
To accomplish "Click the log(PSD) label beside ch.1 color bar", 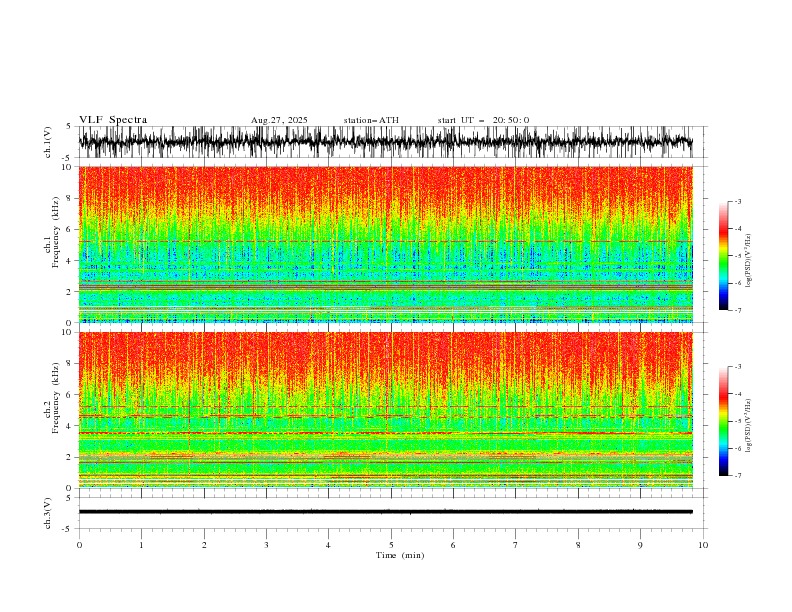I will point(748,261).
